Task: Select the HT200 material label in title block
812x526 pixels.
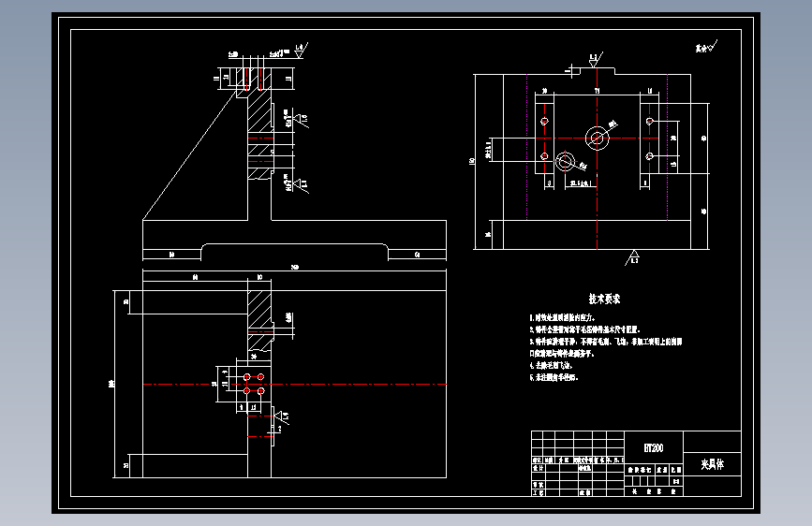Action: pos(654,448)
